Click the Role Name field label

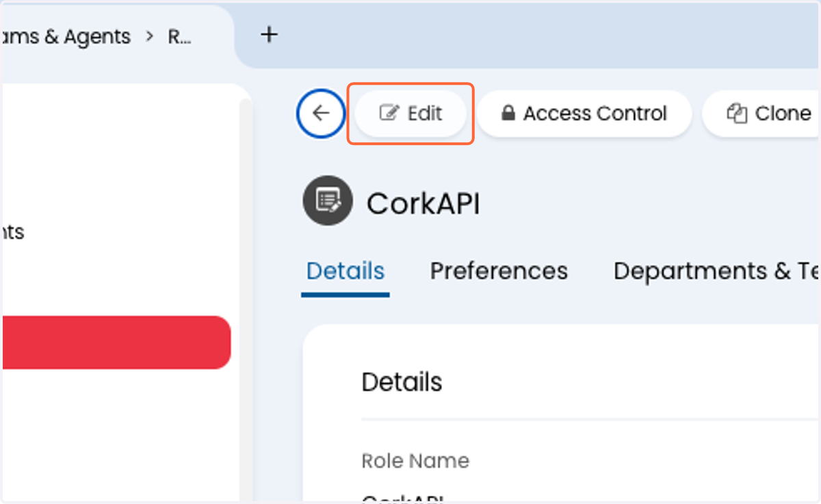415,461
